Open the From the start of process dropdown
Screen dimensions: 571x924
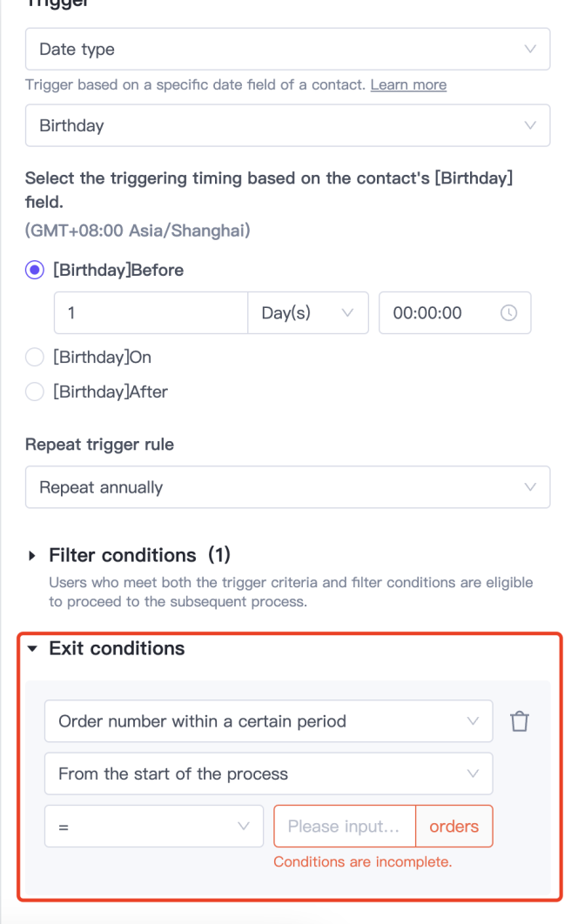(x=268, y=773)
